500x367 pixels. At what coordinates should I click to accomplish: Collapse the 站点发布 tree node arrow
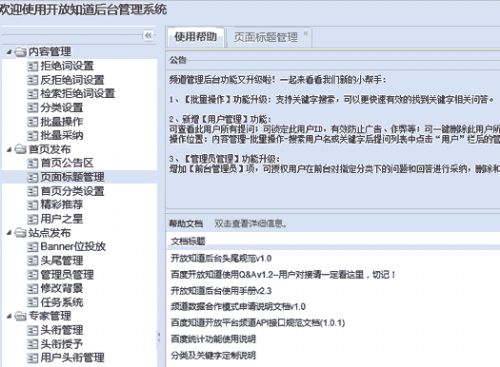pos(9,233)
